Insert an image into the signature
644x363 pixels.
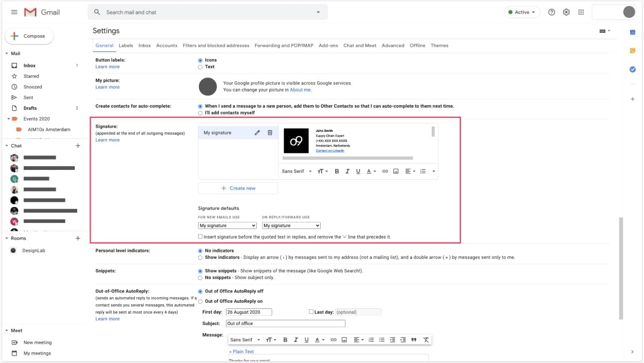pyautogui.click(x=396, y=171)
